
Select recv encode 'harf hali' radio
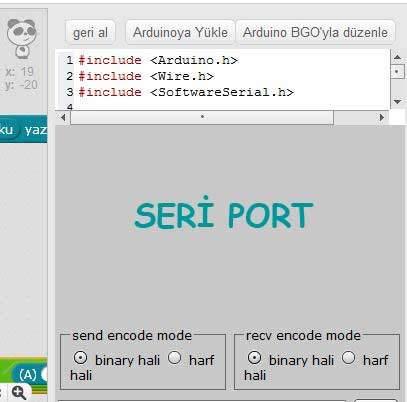[349, 358]
